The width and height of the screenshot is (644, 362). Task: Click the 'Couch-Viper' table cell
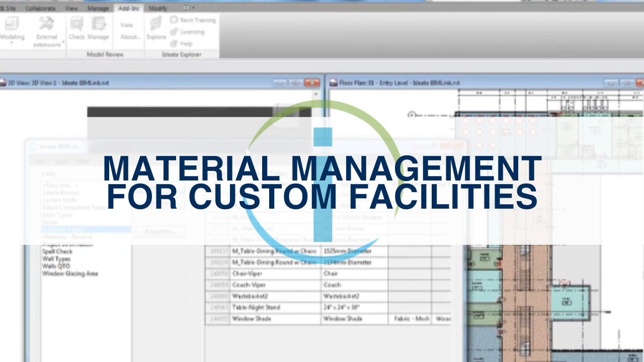[275, 285]
